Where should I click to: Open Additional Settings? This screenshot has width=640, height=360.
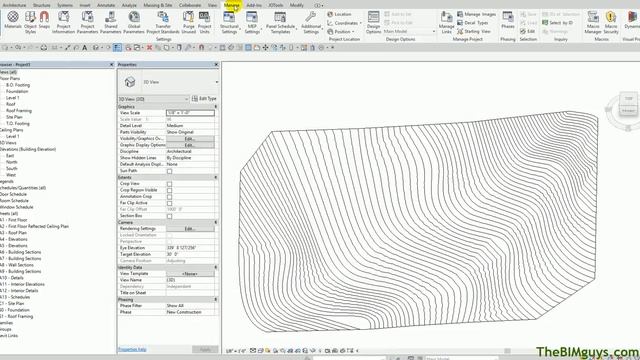pos(311,22)
